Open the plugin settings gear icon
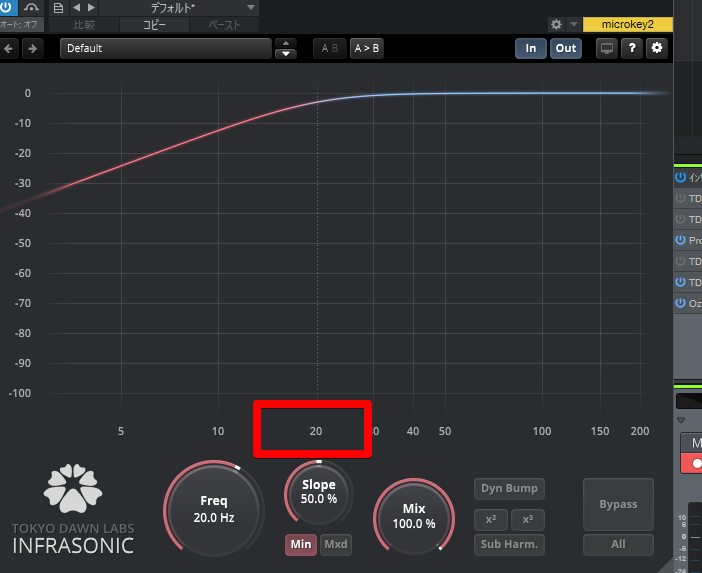This screenshot has width=702, height=573. coord(657,48)
